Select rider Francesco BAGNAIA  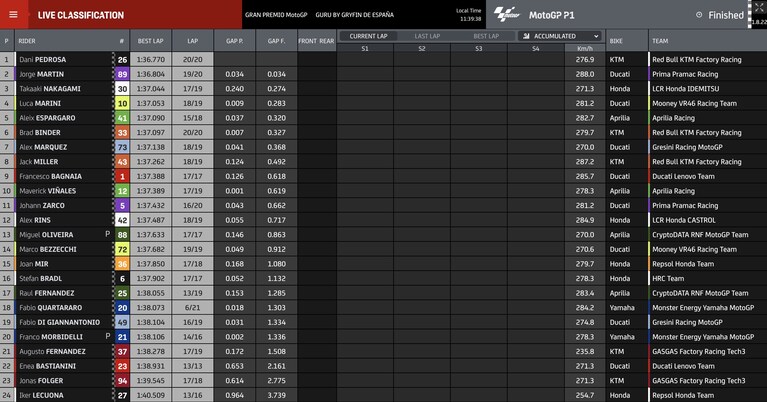(x=50, y=177)
